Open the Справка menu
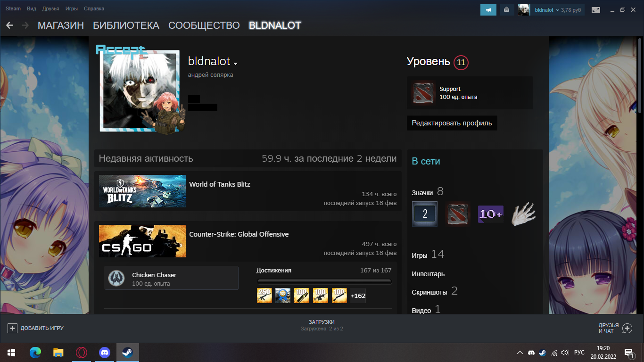644x362 pixels. coord(94,9)
